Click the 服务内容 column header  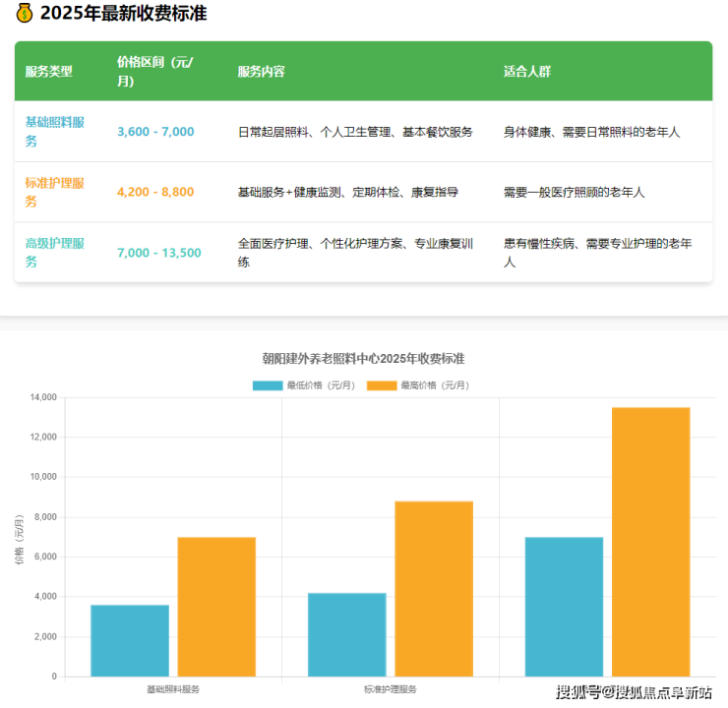tap(262, 72)
